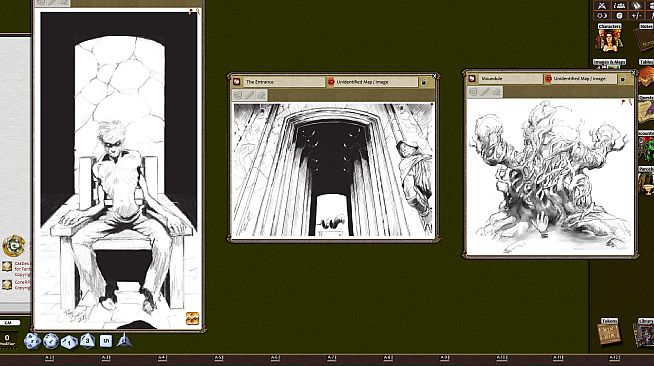Select the eraser tool in The Entrance window
This screenshot has height=366, width=654.
[x=261, y=95]
